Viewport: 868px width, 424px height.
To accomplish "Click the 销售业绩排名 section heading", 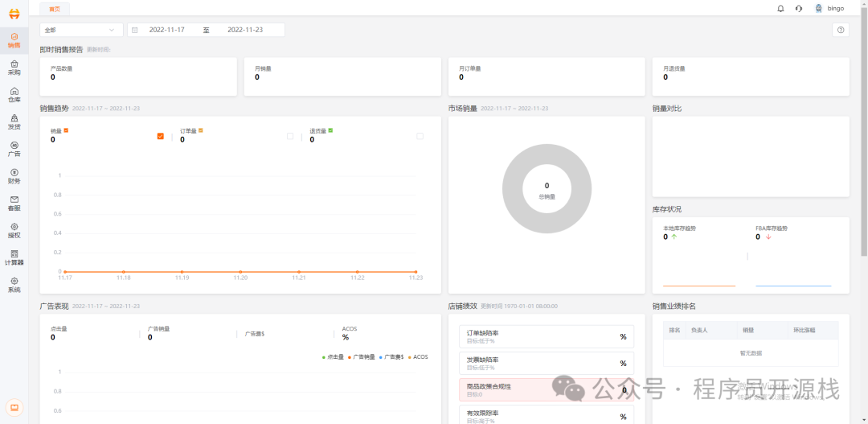I will click(674, 306).
